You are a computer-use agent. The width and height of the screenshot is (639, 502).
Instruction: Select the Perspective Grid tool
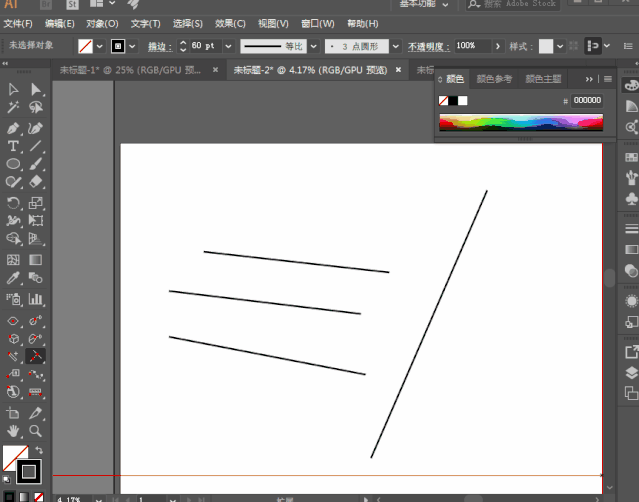tap(35, 238)
